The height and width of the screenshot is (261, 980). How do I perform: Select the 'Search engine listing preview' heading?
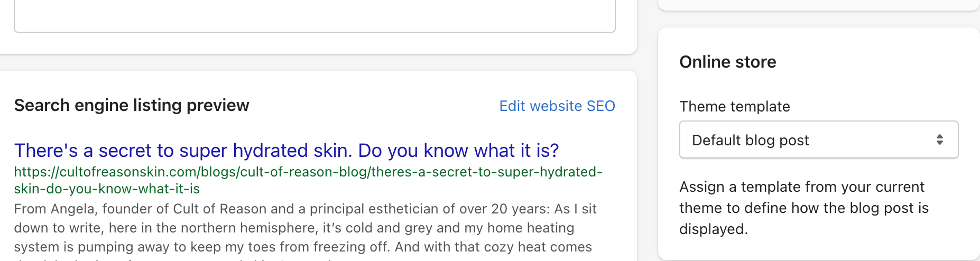pos(132,106)
